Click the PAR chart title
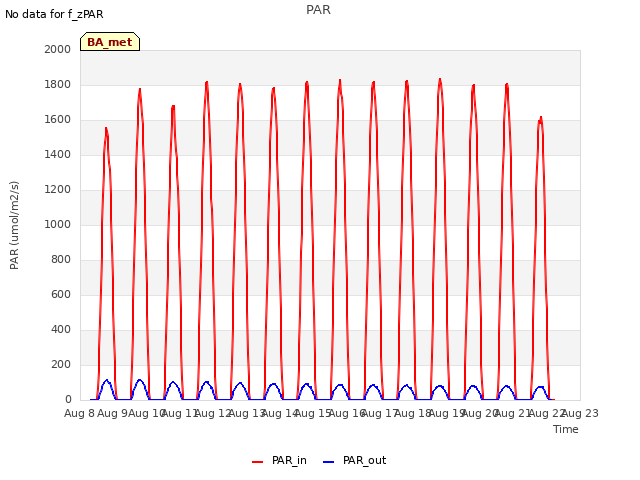Image resolution: width=640 pixels, height=480 pixels. 318,10
